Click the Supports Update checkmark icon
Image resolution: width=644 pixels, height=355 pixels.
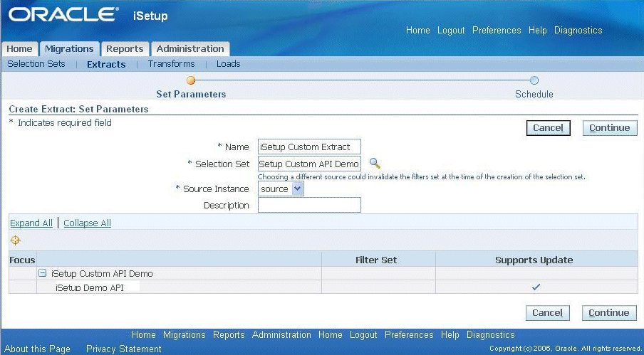pyautogui.click(x=536, y=287)
